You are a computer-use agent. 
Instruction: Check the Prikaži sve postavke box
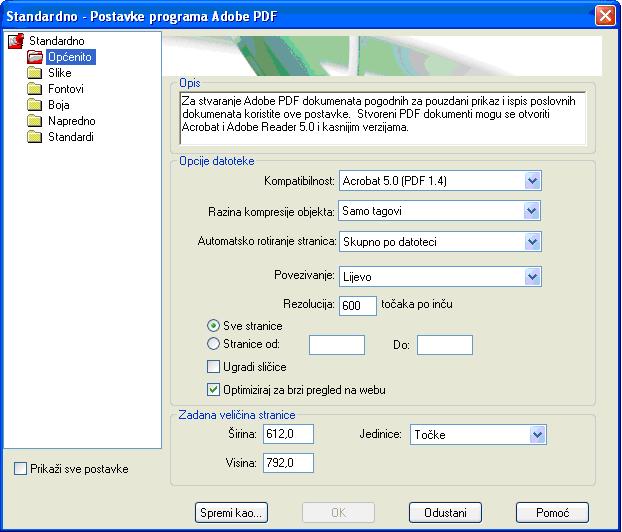click(x=20, y=469)
